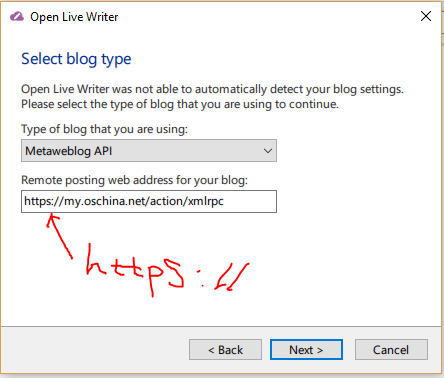The image size is (444, 378).
Task: Click the 'Remote posting web address for your blog:' label
Action: pos(134,180)
